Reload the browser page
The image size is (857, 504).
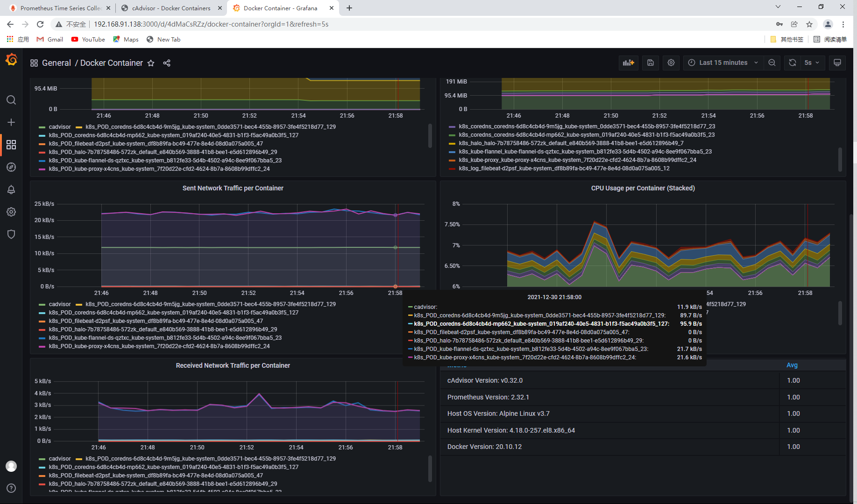40,24
